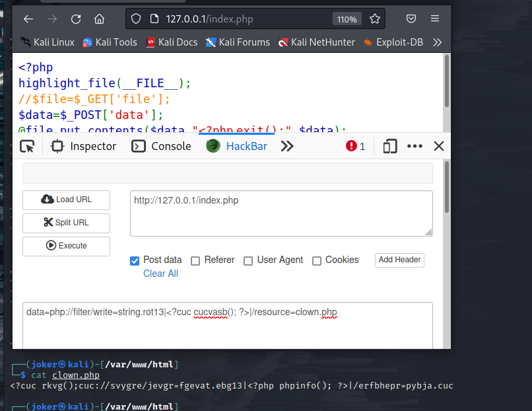Open the Kali Forums bookmark
The width and height of the screenshot is (532, 411).
[238, 42]
